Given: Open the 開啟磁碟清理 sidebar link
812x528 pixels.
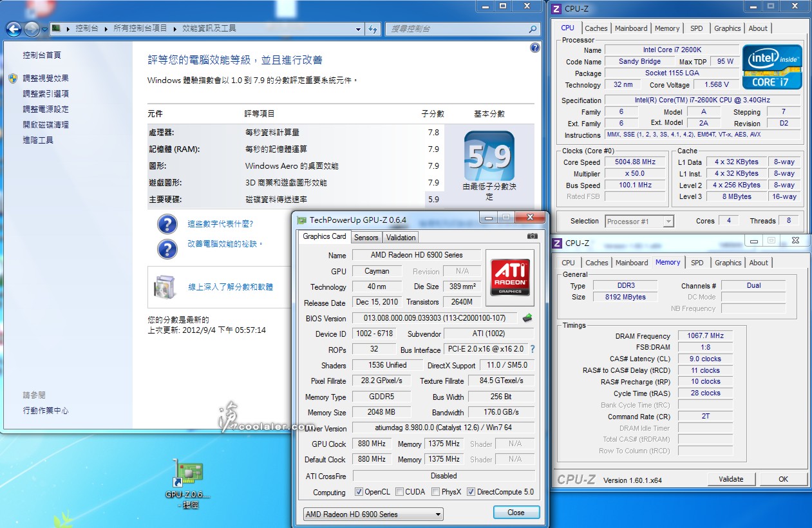Looking at the screenshot, I should (x=45, y=125).
